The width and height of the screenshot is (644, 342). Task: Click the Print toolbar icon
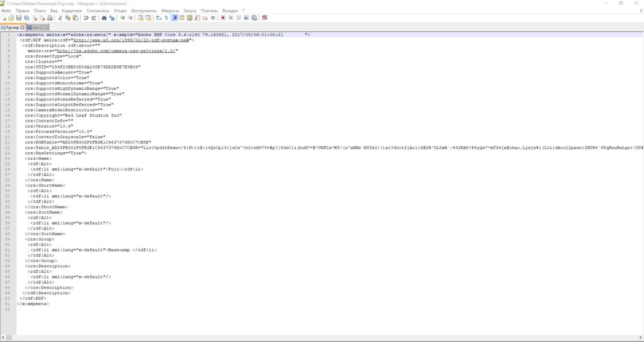(50, 18)
